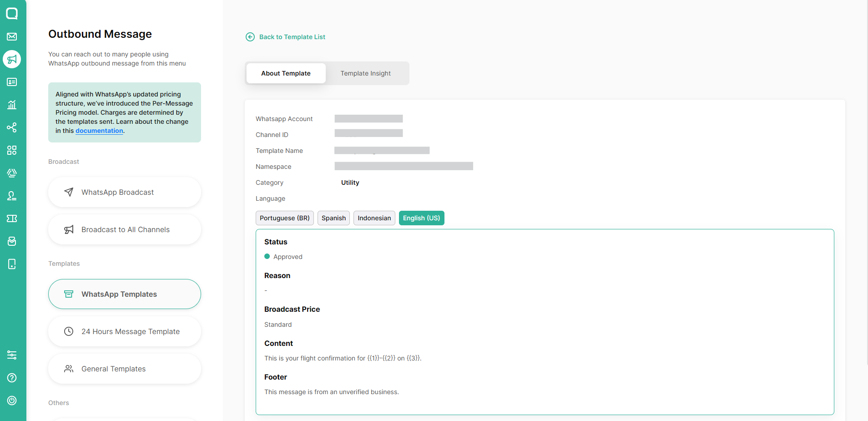Open 24 Hours Message Template button
This screenshot has width=868, height=421.
click(125, 331)
